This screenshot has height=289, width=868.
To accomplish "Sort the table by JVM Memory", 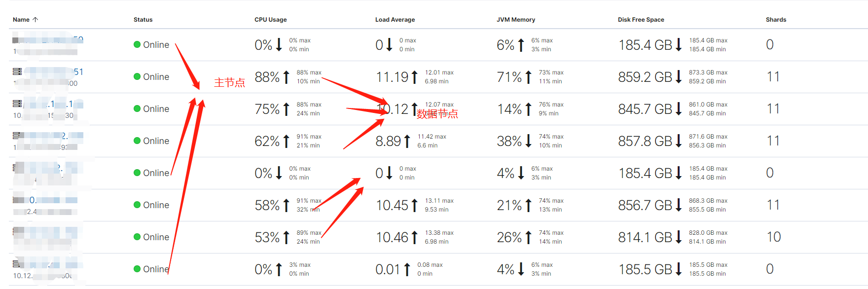I will pyautogui.click(x=516, y=20).
